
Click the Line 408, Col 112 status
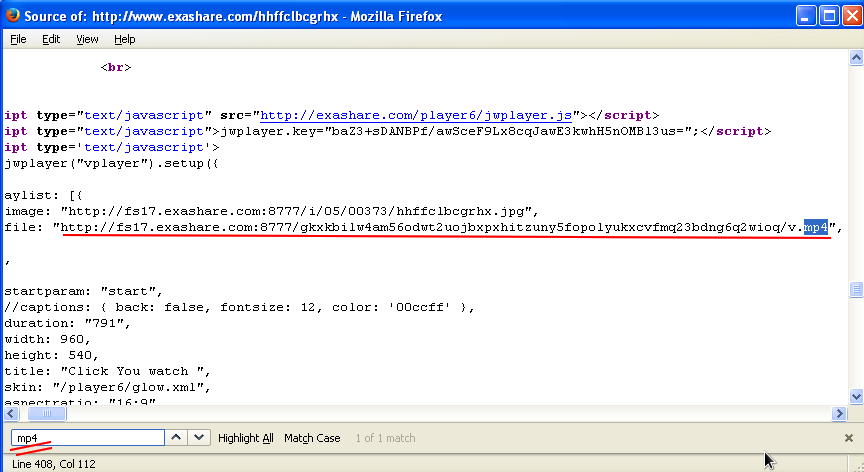53,464
